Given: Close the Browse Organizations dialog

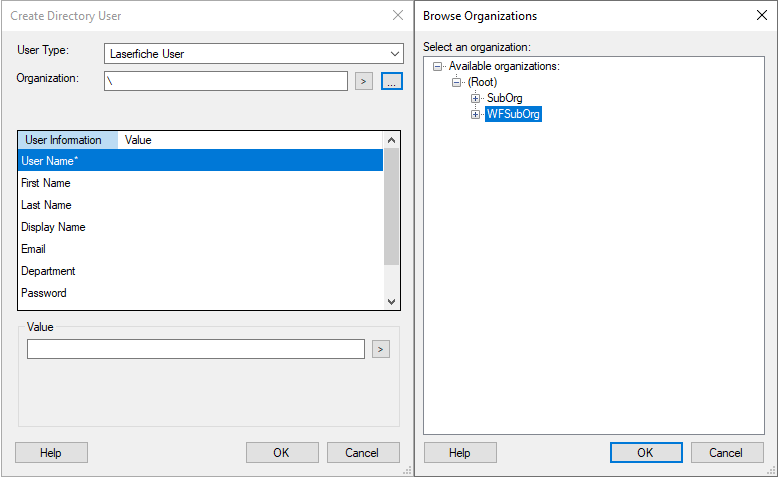Looking at the screenshot, I should pyautogui.click(x=762, y=16).
